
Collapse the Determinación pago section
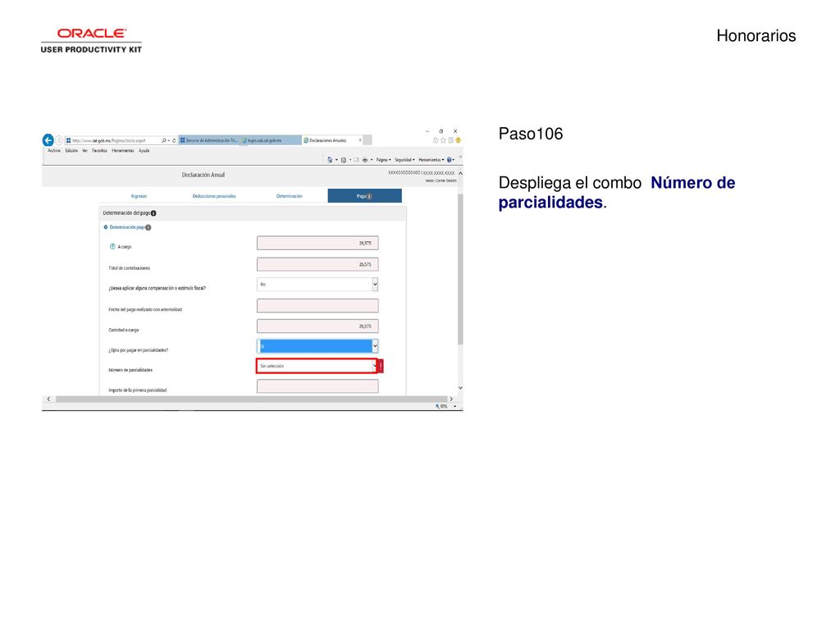(106, 227)
